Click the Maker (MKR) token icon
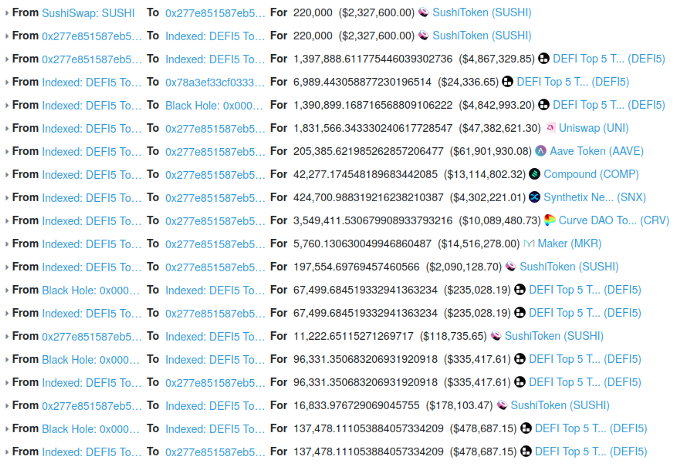This screenshot has width=700, height=466. click(529, 244)
